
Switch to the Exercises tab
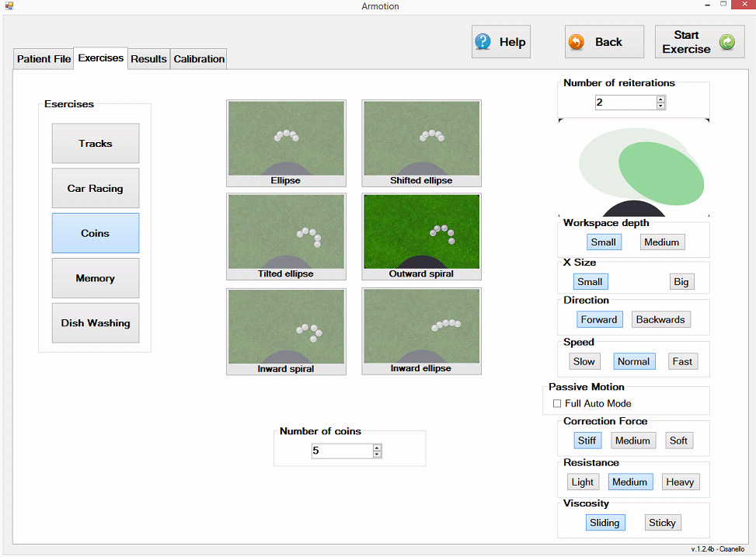click(101, 57)
